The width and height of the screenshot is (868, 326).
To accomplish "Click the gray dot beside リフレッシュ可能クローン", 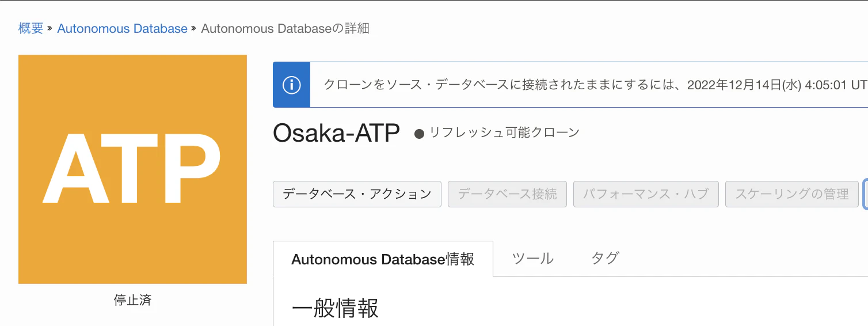I will tap(419, 134).
